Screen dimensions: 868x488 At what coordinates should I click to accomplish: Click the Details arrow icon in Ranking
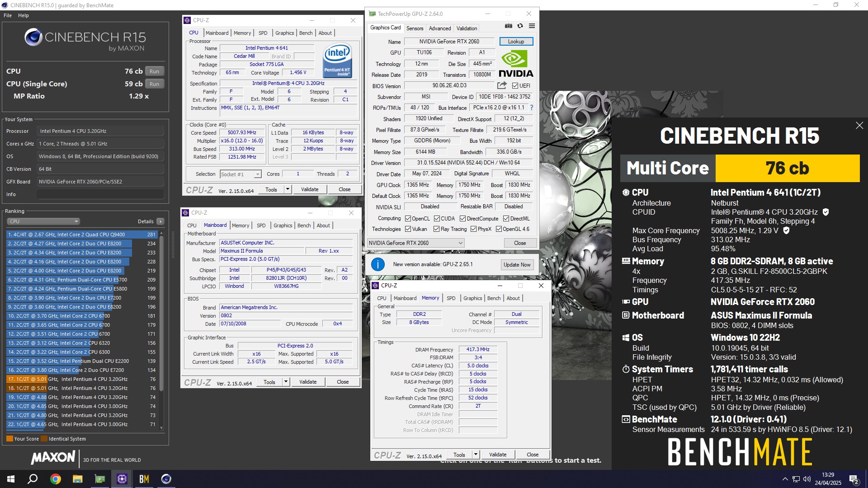tap(160, 221)
